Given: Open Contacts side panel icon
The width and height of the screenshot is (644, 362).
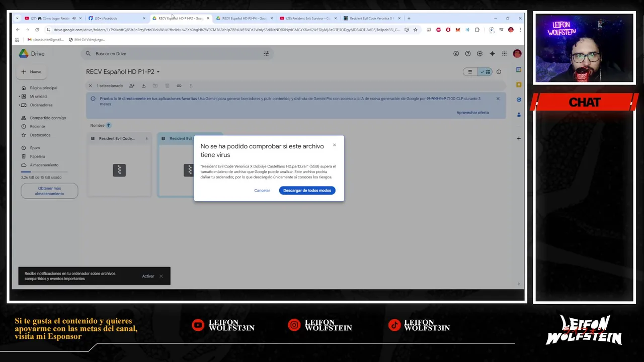Looking at the screenshot, I should (x=519, y=115).
